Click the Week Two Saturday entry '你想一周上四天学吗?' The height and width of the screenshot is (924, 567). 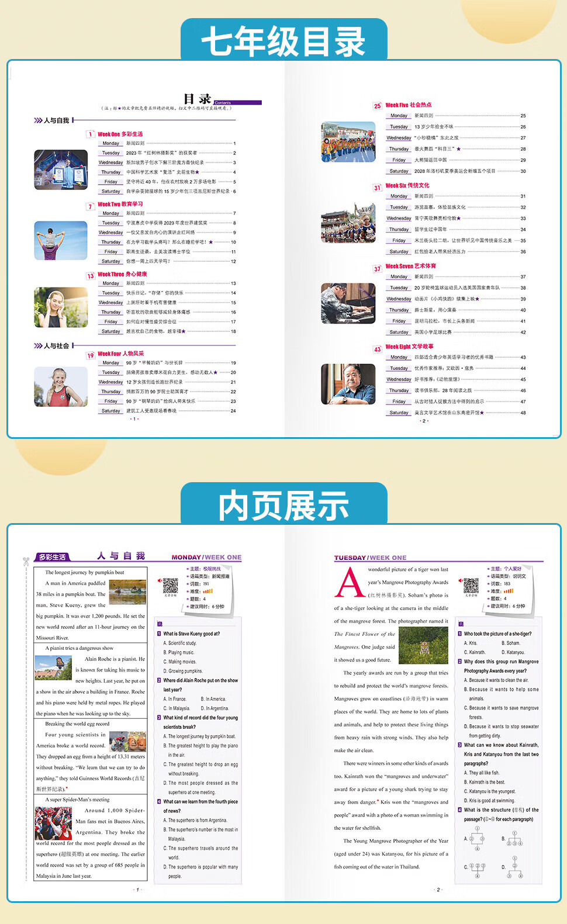pos(148,261)
